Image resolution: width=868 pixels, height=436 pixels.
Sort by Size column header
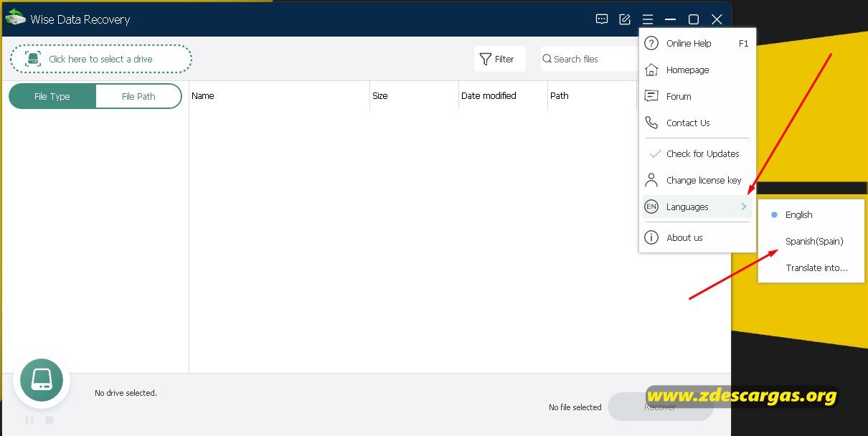414,95
